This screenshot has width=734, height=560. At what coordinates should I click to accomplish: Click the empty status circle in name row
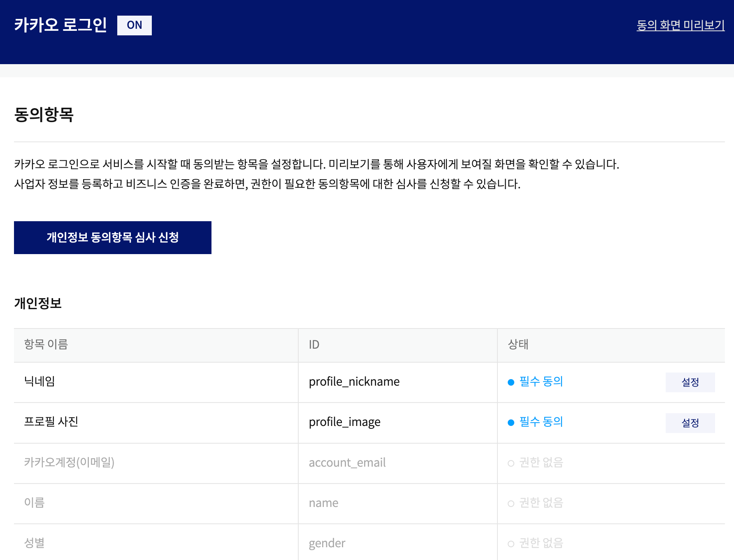click(511, 504)
